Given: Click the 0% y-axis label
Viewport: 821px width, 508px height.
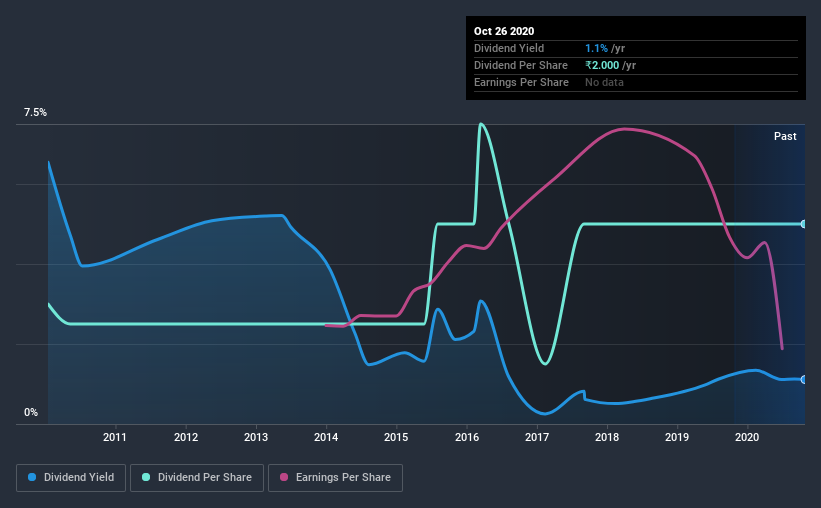Looking at the screenshot, I should pos(31,413).
